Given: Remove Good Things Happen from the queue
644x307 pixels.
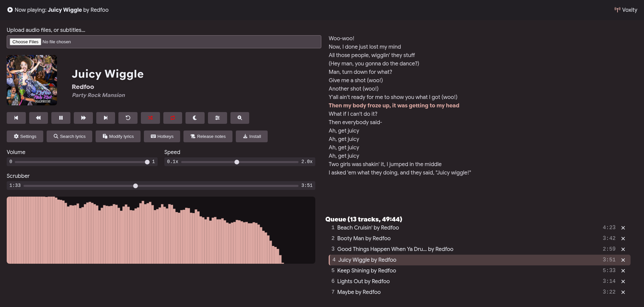Looking at the screenshot, I should (623, 249).
